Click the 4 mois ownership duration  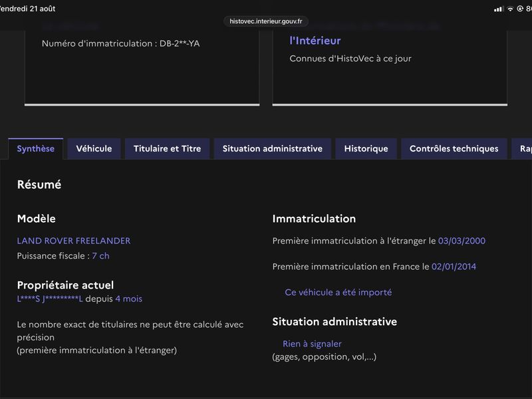pyautogui.click(x=128, y=299)
